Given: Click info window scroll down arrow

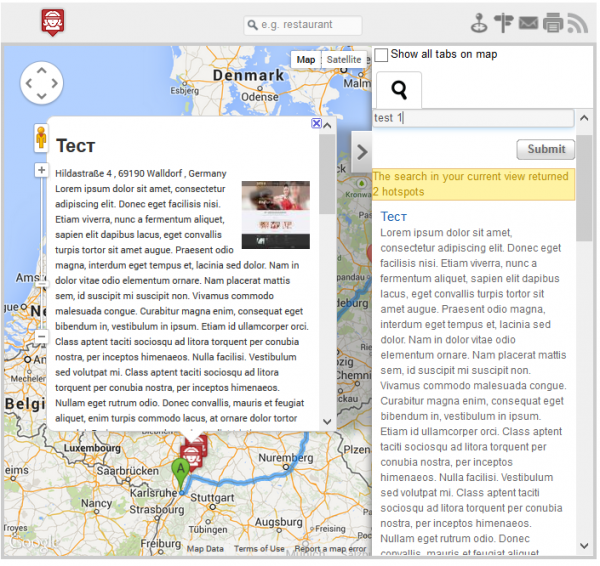Looking at the screenshot, I should (327, 422).
